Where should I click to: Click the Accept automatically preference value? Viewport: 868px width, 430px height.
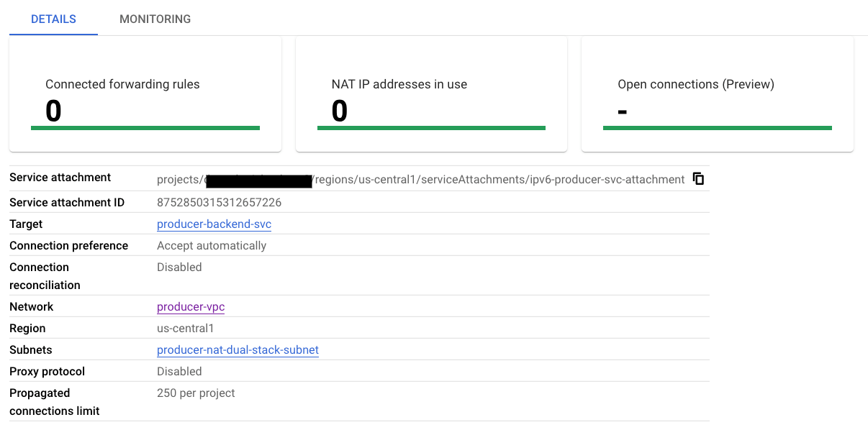click(x=212, y=246)
